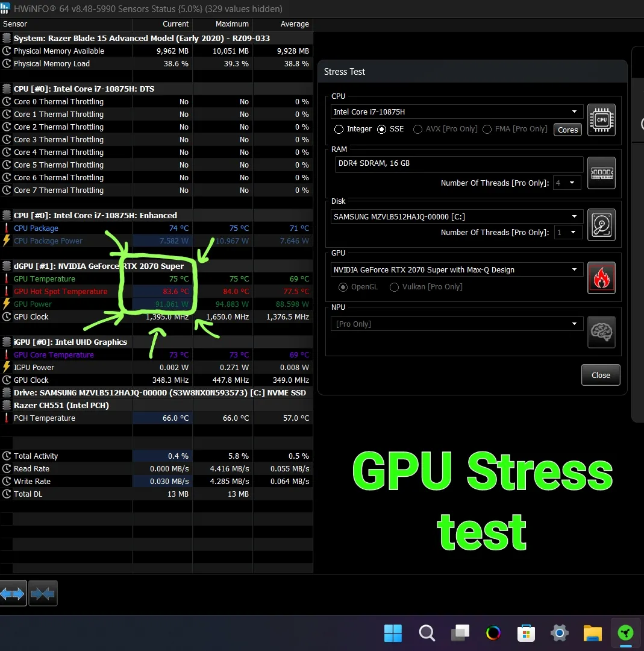Select the GPU Core Temperature row
Viewport: 644px width, 651px height.
[157, 354]
